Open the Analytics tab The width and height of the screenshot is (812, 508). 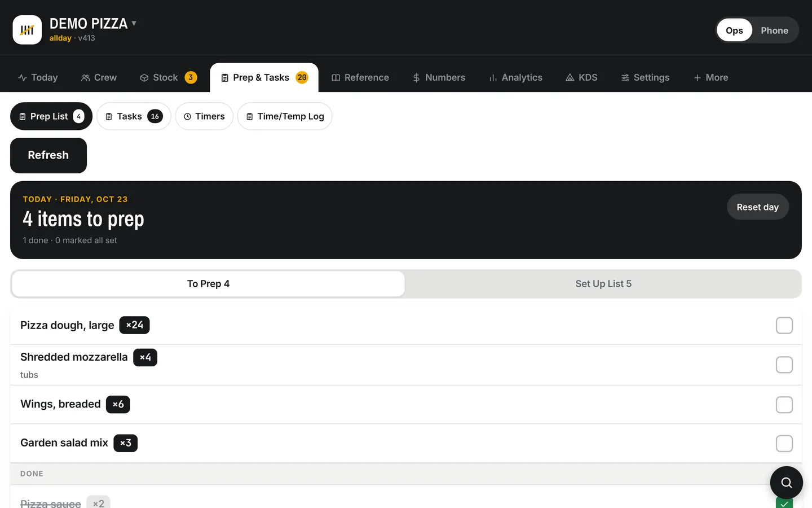point(515,78)
